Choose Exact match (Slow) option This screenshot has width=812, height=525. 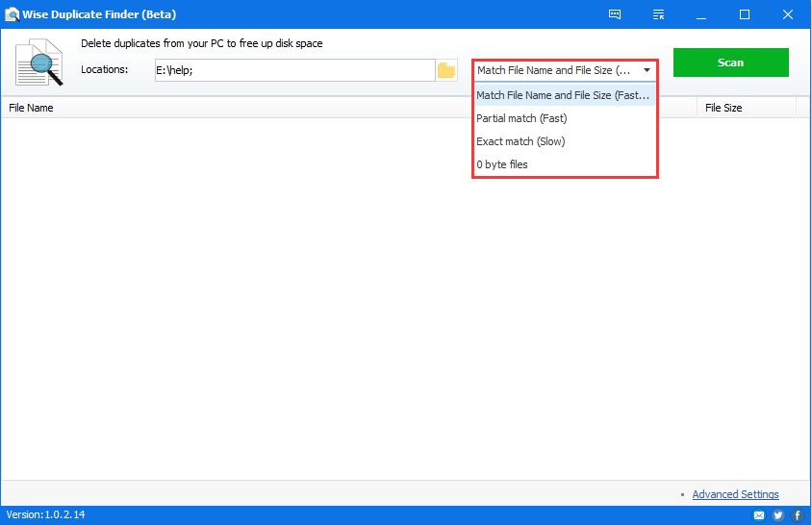tap(565, 141)
